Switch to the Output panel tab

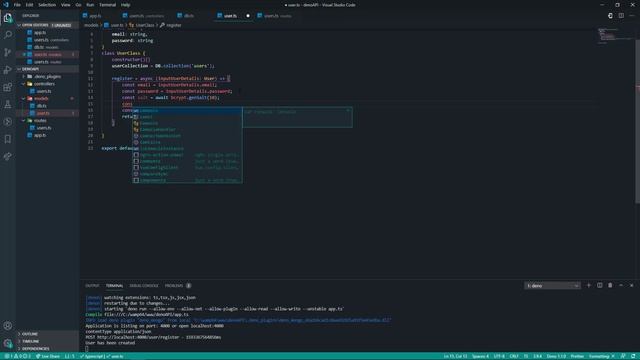click(x=92, y=286)
